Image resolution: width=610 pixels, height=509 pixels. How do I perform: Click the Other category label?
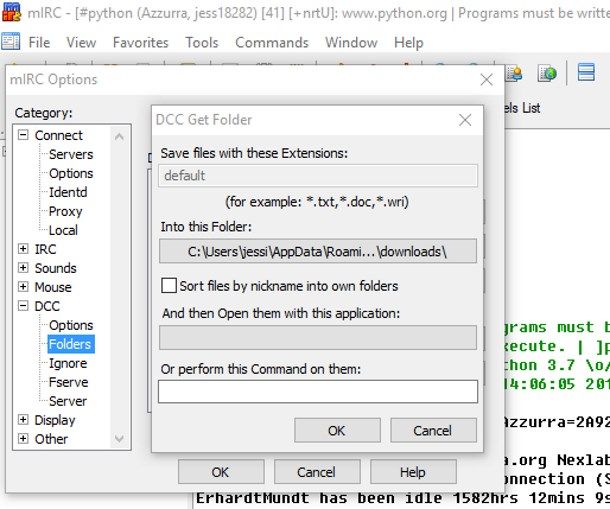(51, 439)
